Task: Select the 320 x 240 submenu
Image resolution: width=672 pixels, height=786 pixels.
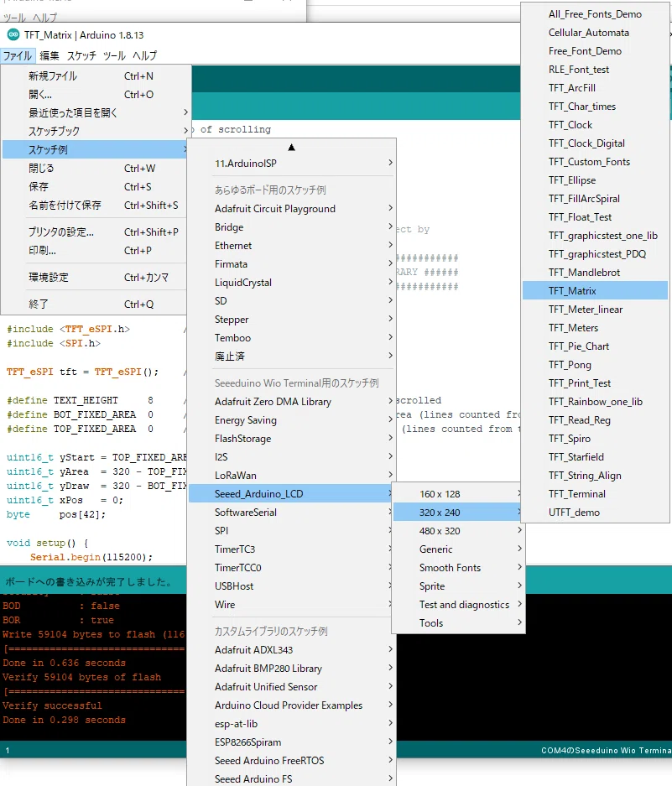Action: 458,513
